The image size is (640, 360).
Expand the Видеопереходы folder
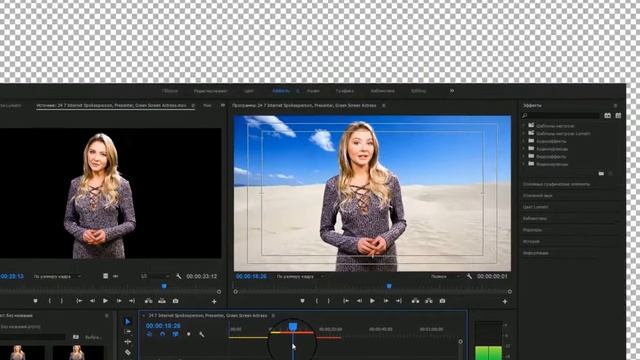524,164
